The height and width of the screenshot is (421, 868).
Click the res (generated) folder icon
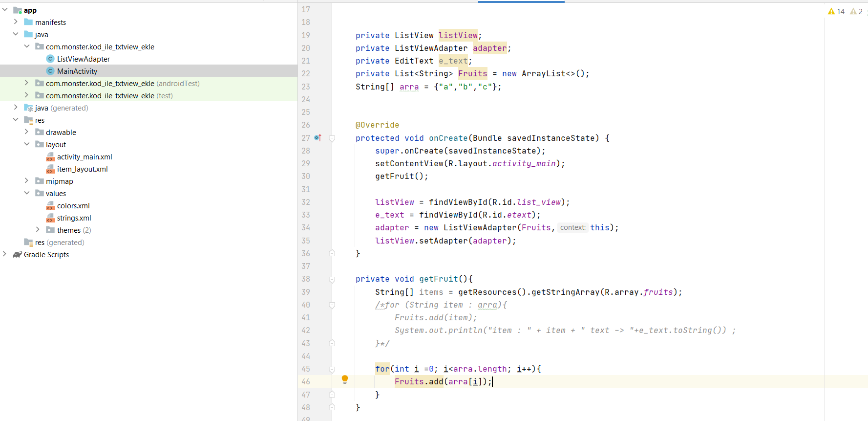28,242
